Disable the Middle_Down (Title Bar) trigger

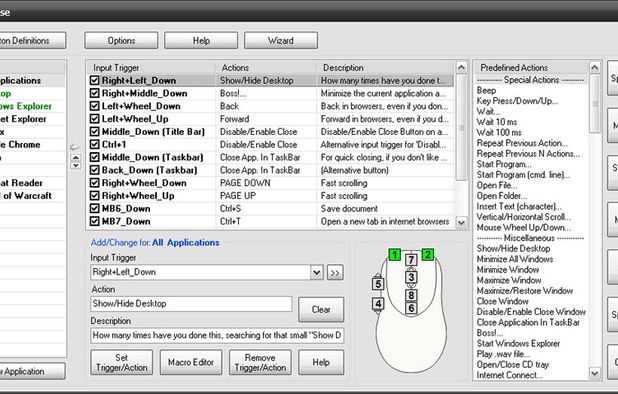coord(94,132)
